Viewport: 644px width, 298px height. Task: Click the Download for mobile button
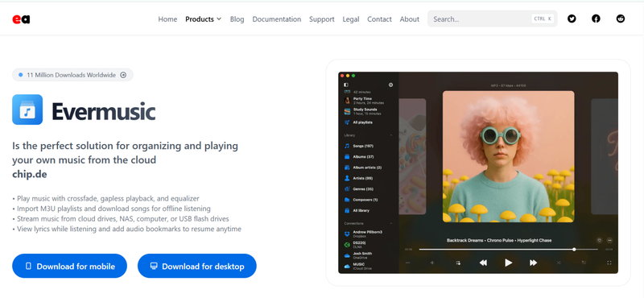69,266
